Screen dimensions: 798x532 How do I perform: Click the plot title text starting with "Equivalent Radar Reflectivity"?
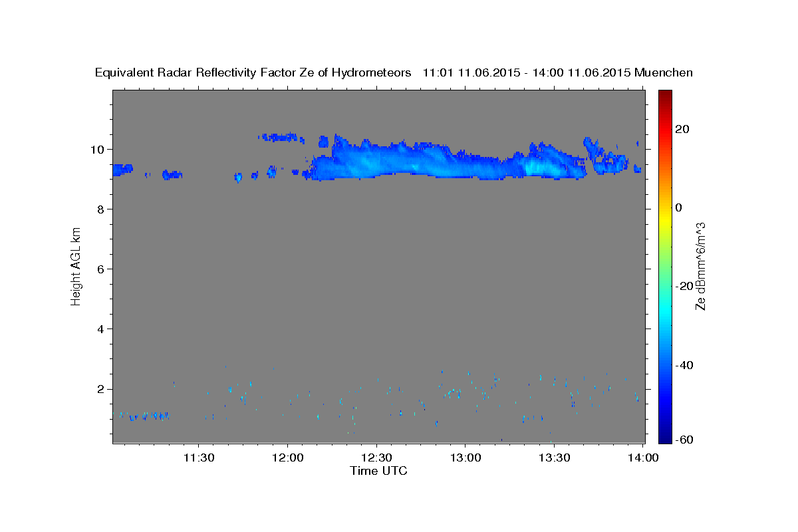tap(394, 72)
